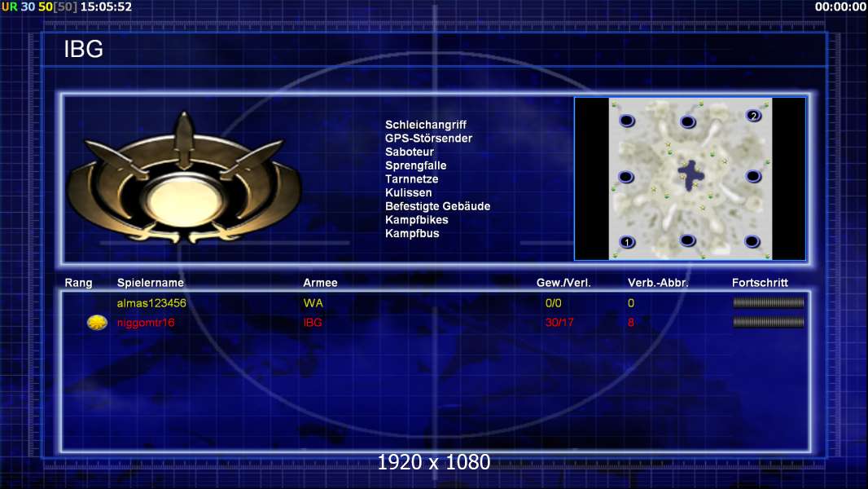868x489 pixels.
Task: Click the cross-shaped lake in the minimap center
Action: pos(690,175)
